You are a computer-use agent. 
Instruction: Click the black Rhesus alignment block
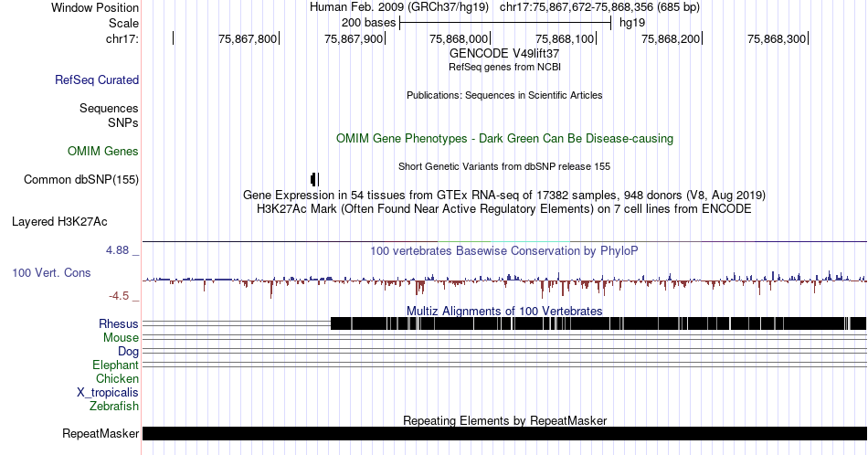(x=598, y=323)
